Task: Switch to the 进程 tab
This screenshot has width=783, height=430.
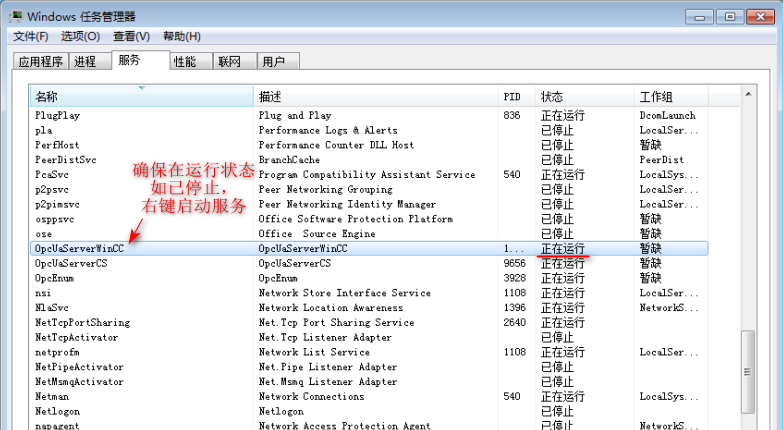Action: pyautogui.click(x=85, y=62)
